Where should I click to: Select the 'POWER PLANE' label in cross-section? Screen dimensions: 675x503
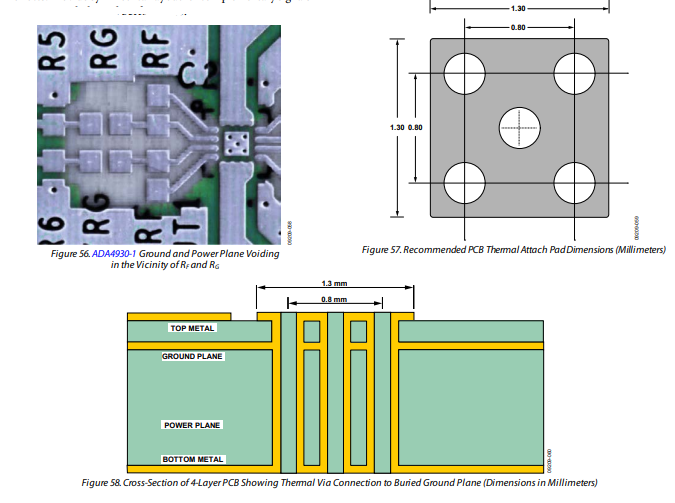192,425
